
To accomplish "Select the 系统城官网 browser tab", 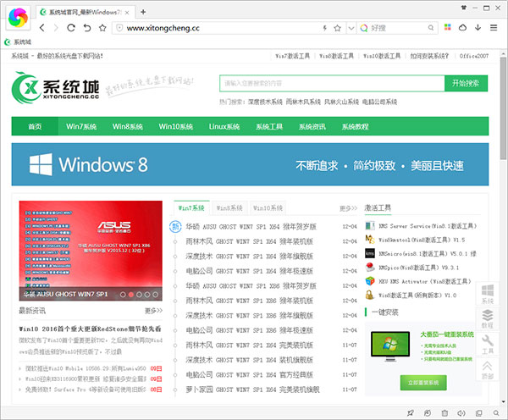I will [x=85, y=13].
